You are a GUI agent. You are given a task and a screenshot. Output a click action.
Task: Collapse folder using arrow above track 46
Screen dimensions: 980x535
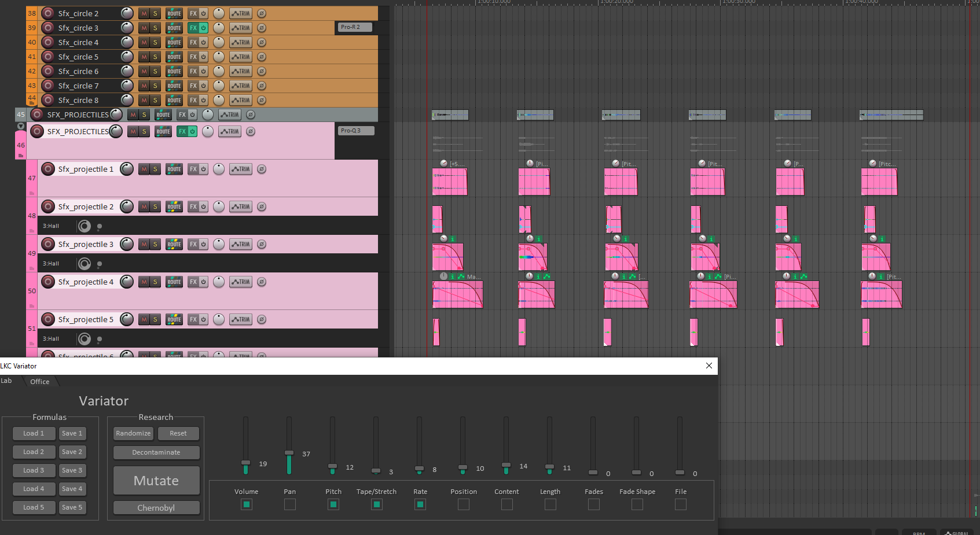[21, 126]
